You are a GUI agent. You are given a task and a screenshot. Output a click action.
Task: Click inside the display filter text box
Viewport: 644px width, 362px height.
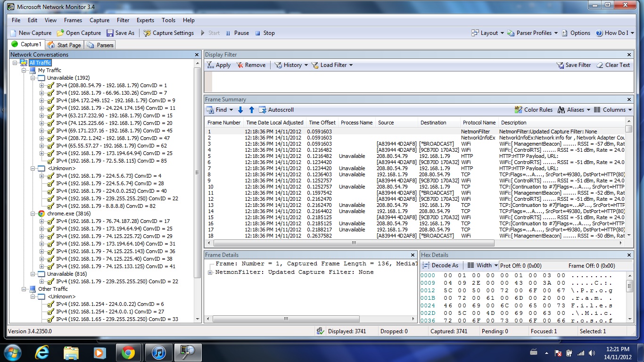pyautogui.click(x=420, y=81)
